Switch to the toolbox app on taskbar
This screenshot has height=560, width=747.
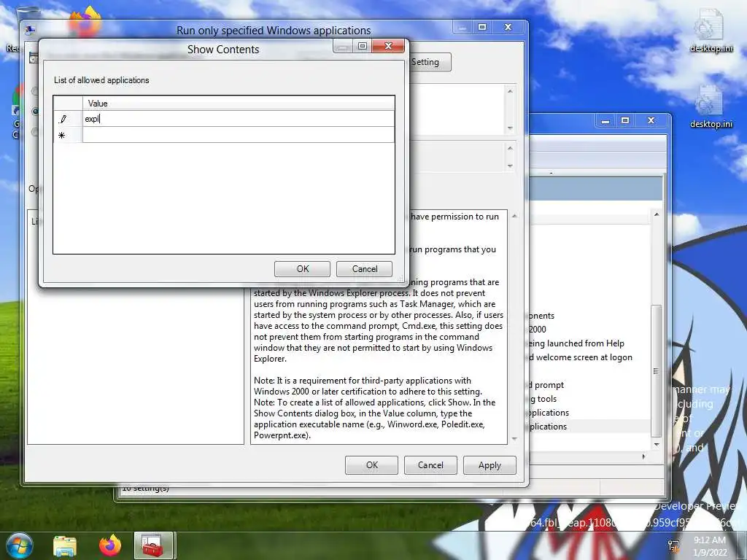pos(153,545)
